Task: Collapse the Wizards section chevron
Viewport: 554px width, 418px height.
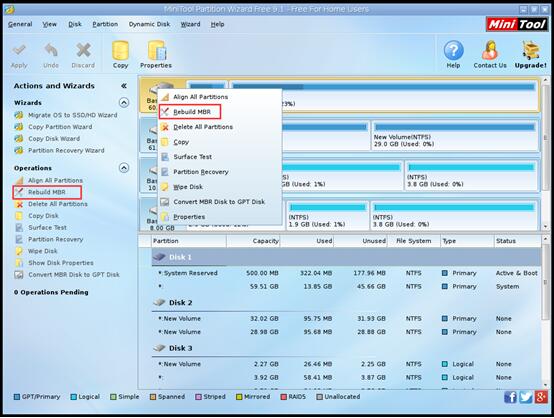Action: coord(124,102)
